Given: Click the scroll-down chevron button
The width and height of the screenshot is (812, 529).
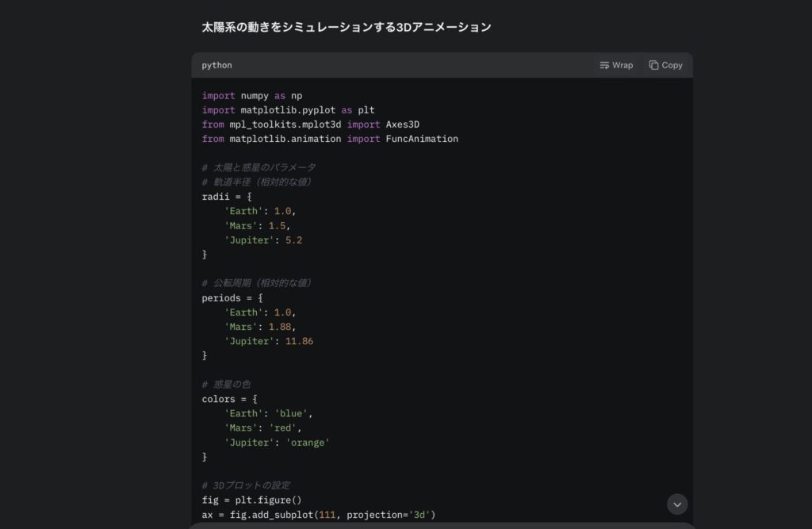Looking at the screenshot, I should point(677,504).
